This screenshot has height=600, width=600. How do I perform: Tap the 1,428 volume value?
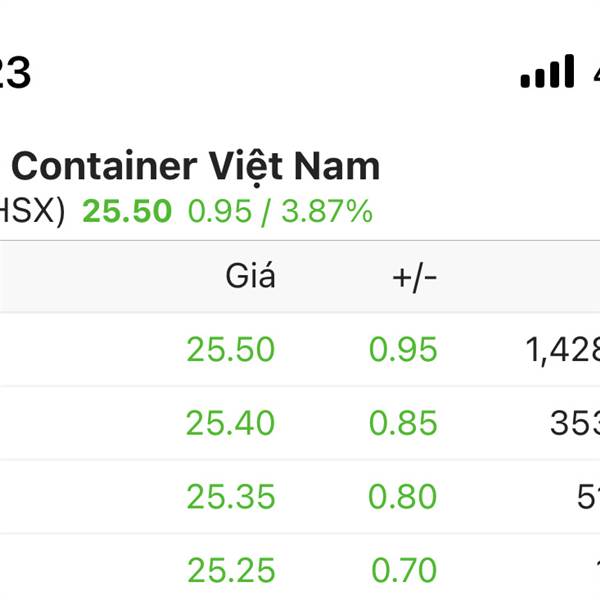point(562,350)
